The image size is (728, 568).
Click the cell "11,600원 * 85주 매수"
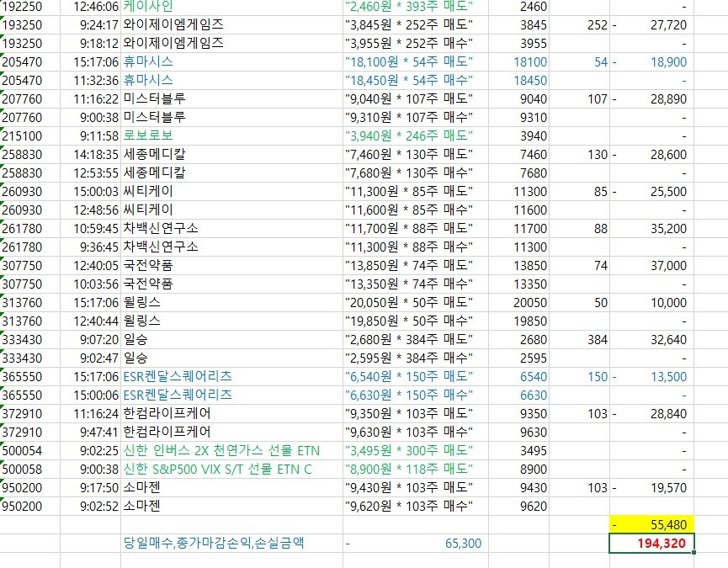416,210
